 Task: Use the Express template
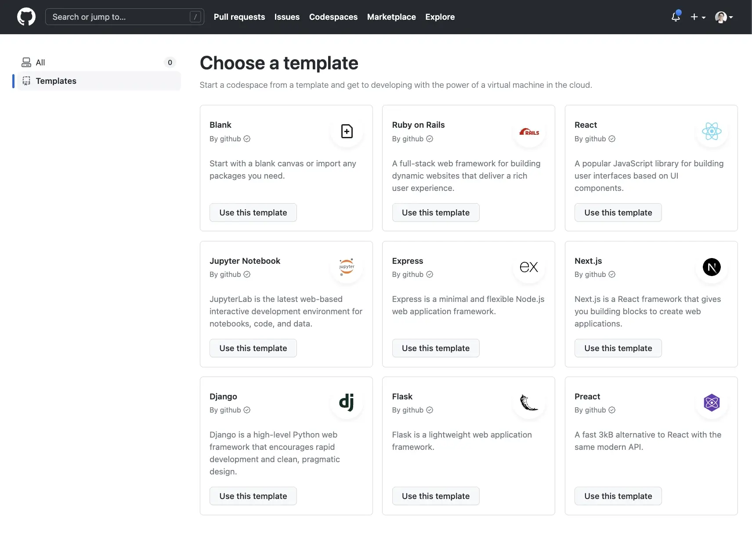pyautogui.click(x=435, y=348)
